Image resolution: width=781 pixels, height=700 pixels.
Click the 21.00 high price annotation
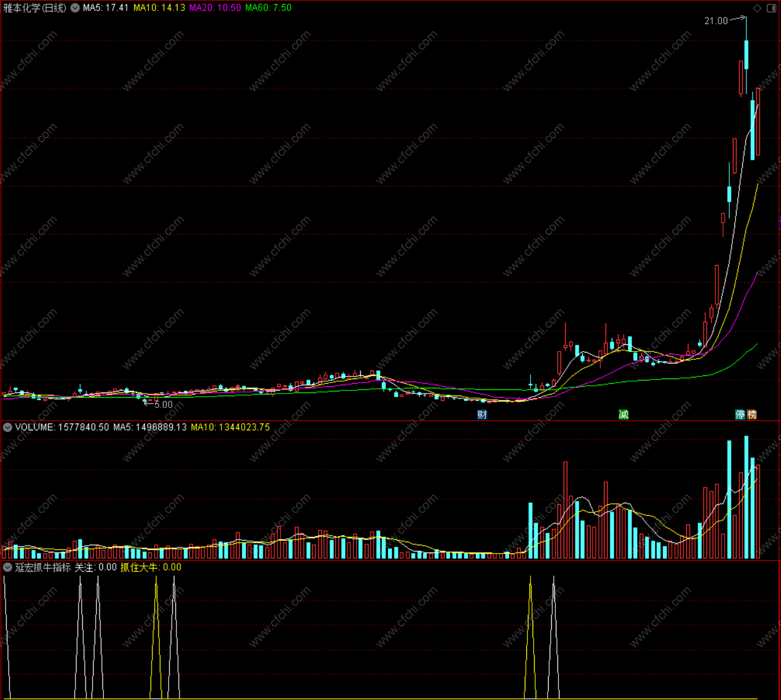(716, 21)
